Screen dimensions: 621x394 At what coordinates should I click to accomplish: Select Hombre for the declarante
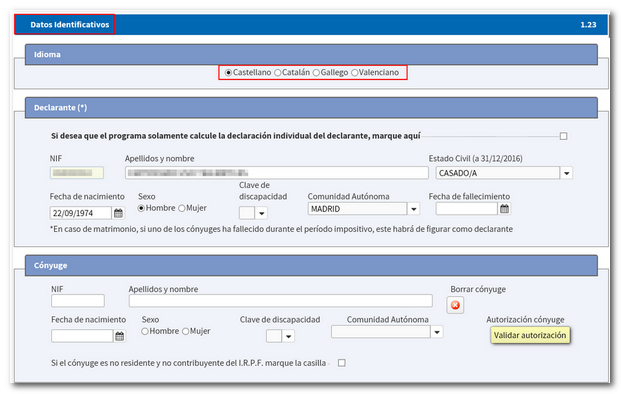141,208
